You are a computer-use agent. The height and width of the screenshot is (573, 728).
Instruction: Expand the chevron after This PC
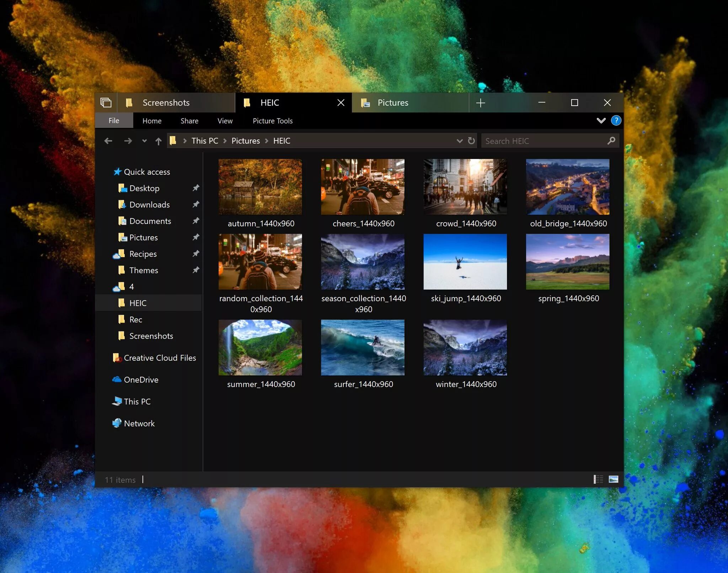tap(225, 141)
